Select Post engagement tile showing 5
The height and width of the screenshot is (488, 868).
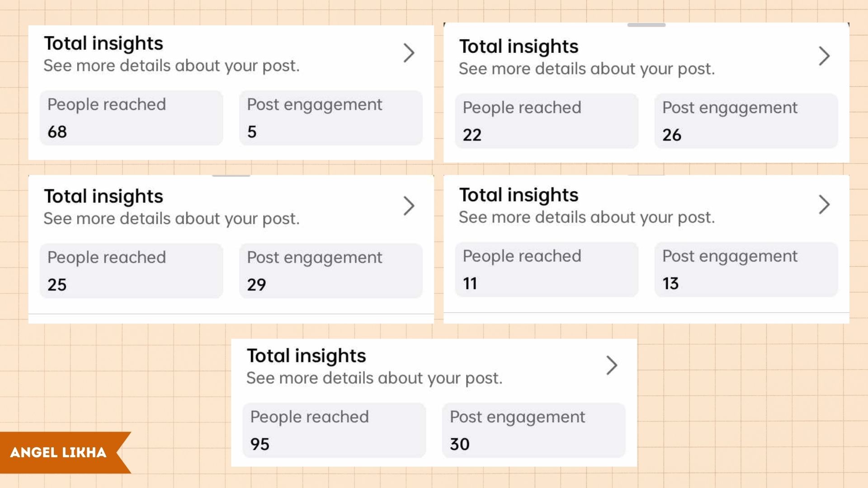click(330, 118)
